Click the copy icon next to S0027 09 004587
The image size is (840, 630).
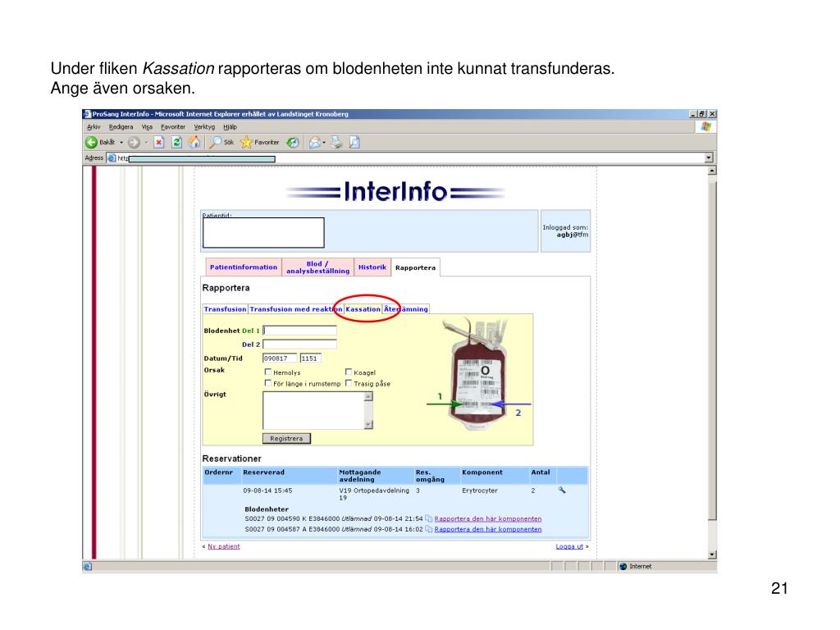pyautogui.click(x=428, y=529)
